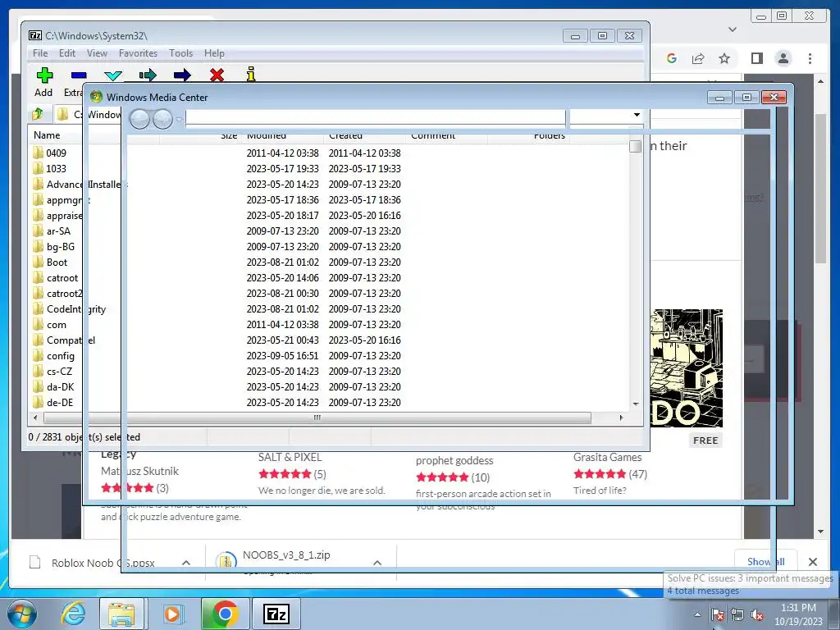Click the Action Center flag tray icon
The height and width of the screenshot is (630, 840).
tap(718, 615)
